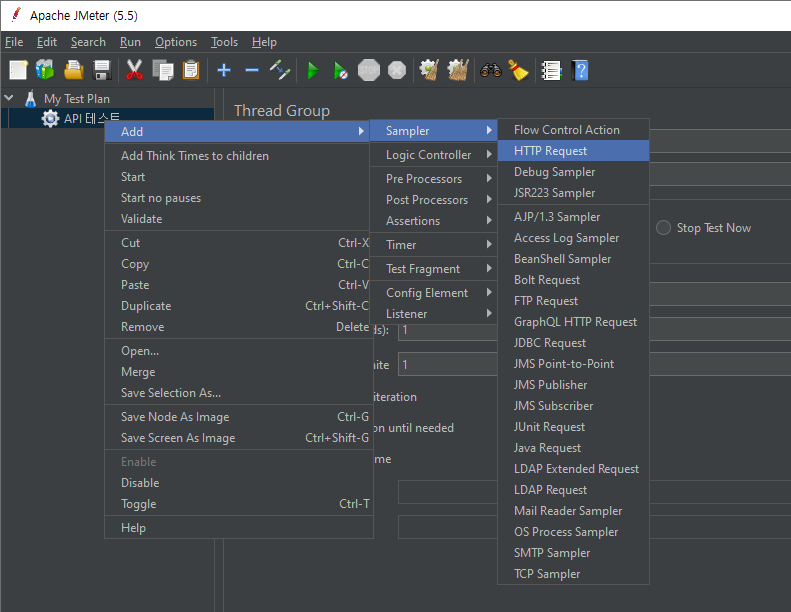791x612 pixels.
Task: Click Remove in context menu
Action: 237,327
